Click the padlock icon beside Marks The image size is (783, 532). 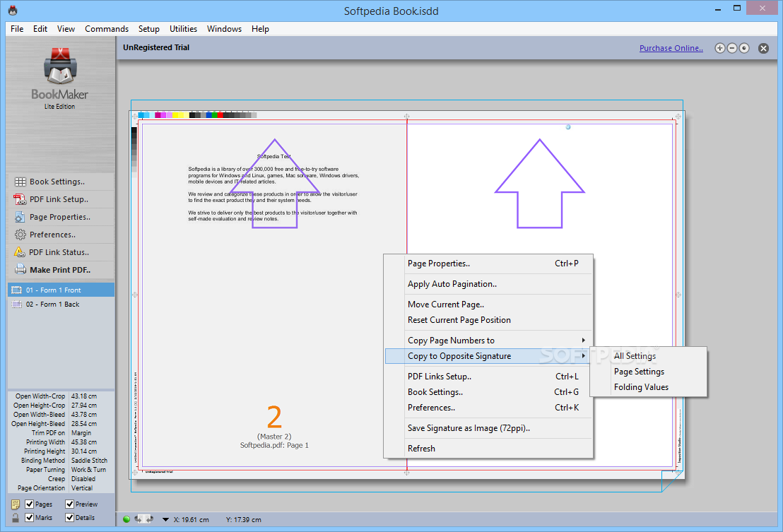coord(16,518)
